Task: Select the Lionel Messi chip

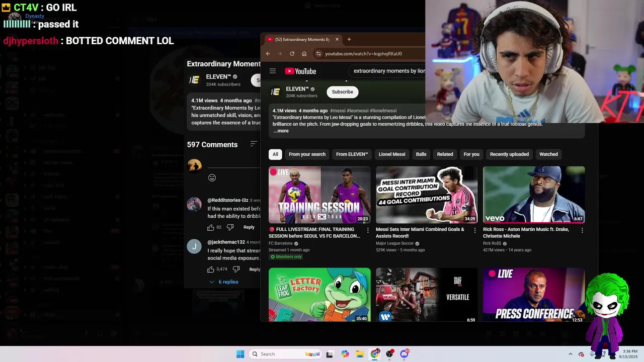Action: tap(392, 154)
